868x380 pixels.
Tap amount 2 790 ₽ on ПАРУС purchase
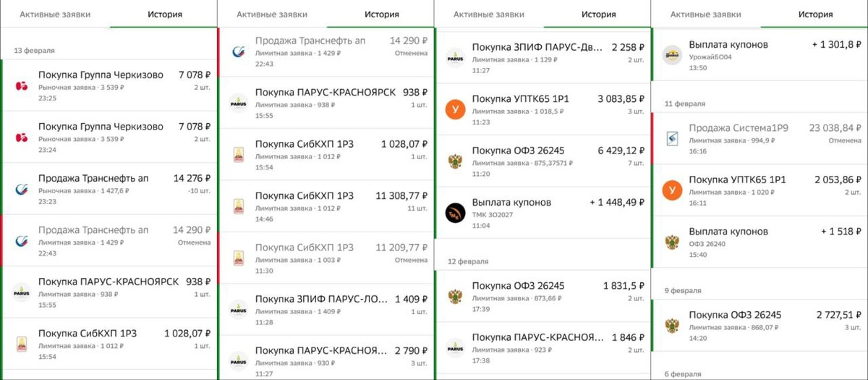(411, 350)
